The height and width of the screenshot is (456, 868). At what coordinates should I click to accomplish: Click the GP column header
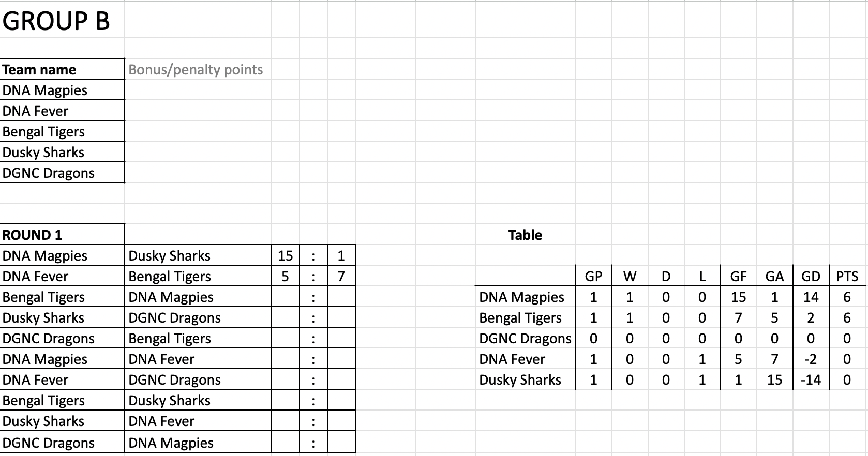(593, 277)
